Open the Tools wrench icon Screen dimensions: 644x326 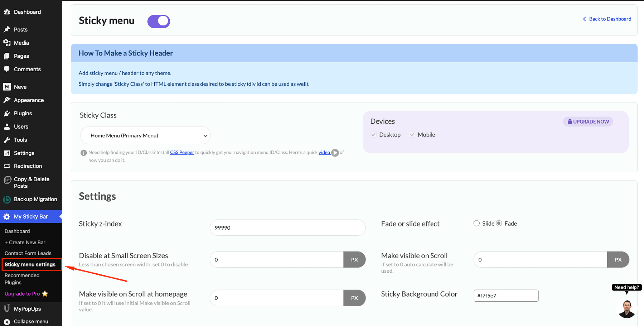[7, 140]
